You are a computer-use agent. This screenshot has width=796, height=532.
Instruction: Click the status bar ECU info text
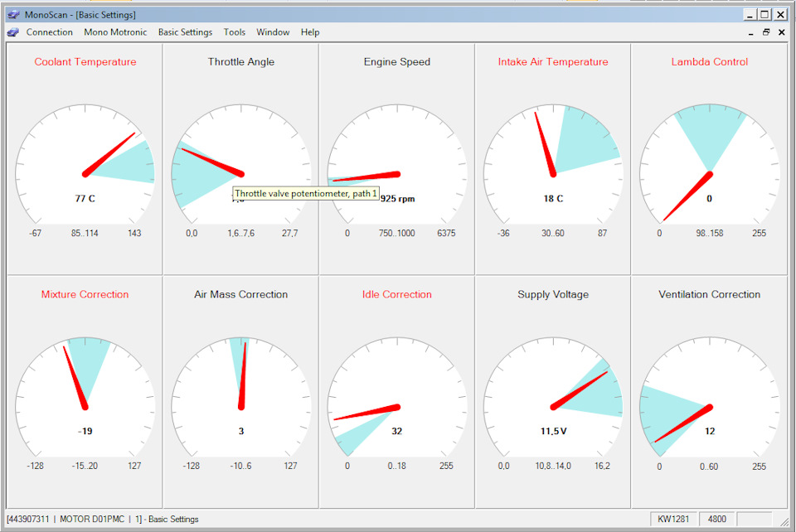tap(103, 520)
